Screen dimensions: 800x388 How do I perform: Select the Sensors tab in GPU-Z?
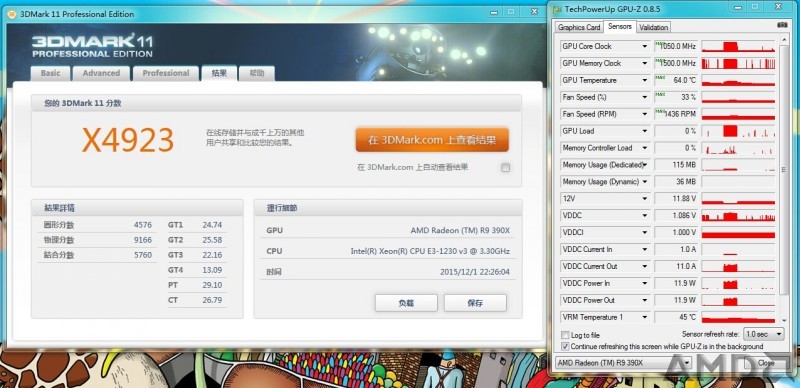tap(620, 27)
